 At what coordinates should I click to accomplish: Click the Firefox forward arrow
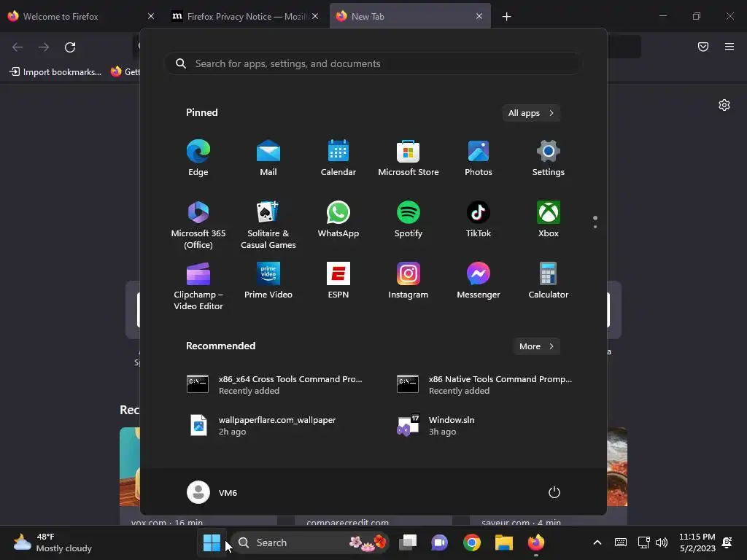click(44, 47)
